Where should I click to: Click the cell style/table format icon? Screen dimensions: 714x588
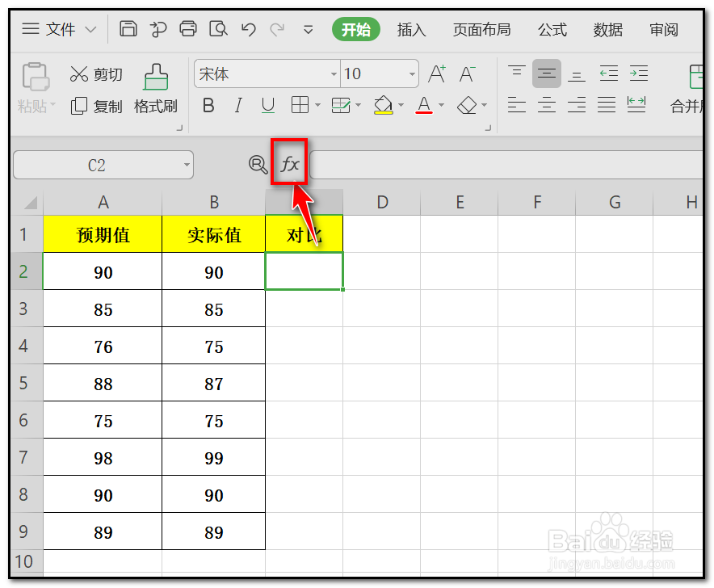tap(341, 105)
